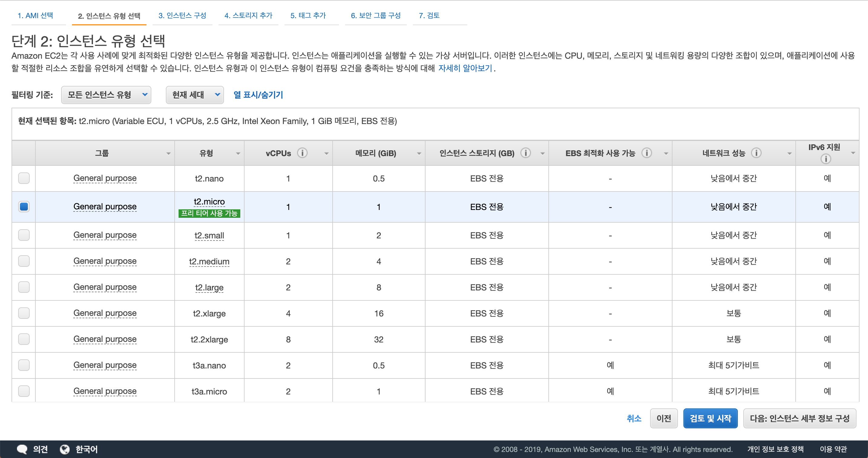Click the language globe icon in footer
Viewport: 868px width, 458px height.
click(65, 449)
